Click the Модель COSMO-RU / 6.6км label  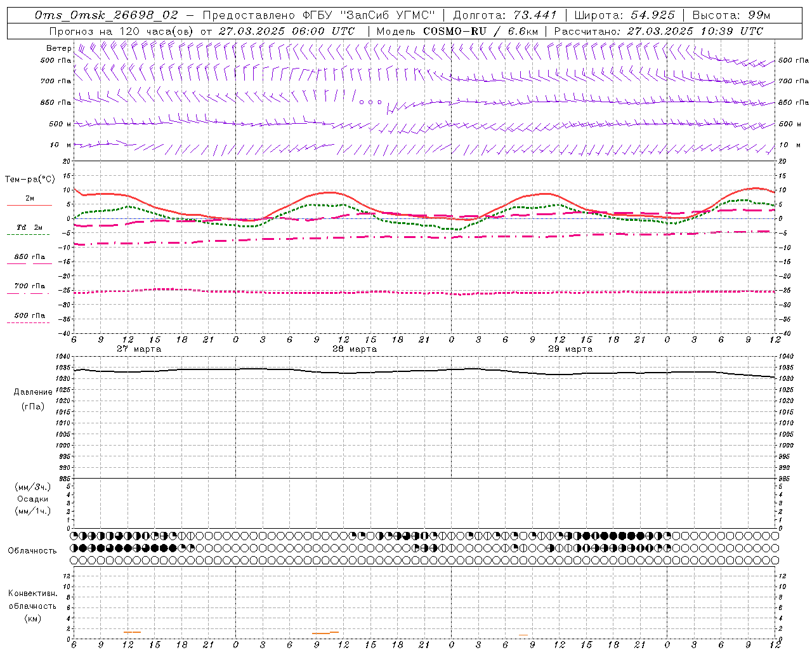[457, 31]
